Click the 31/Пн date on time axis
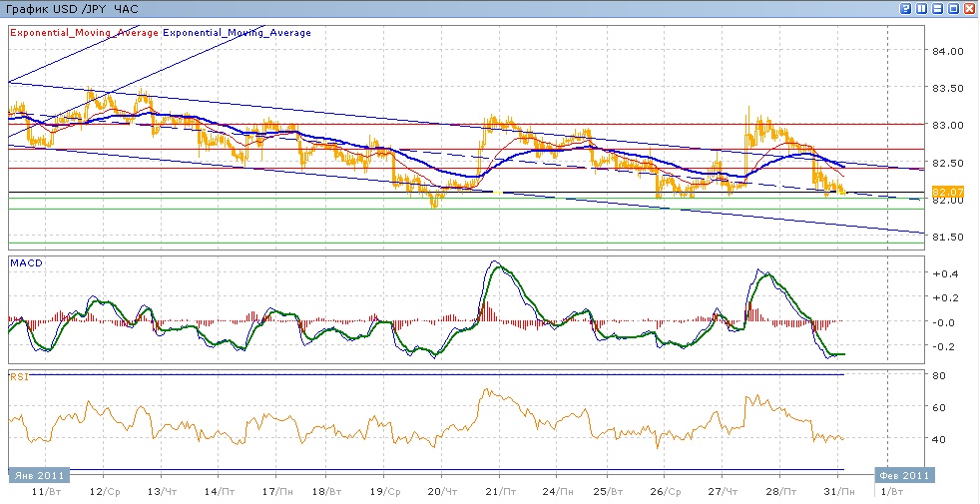980x504 pixels. [x=842, y=492]
